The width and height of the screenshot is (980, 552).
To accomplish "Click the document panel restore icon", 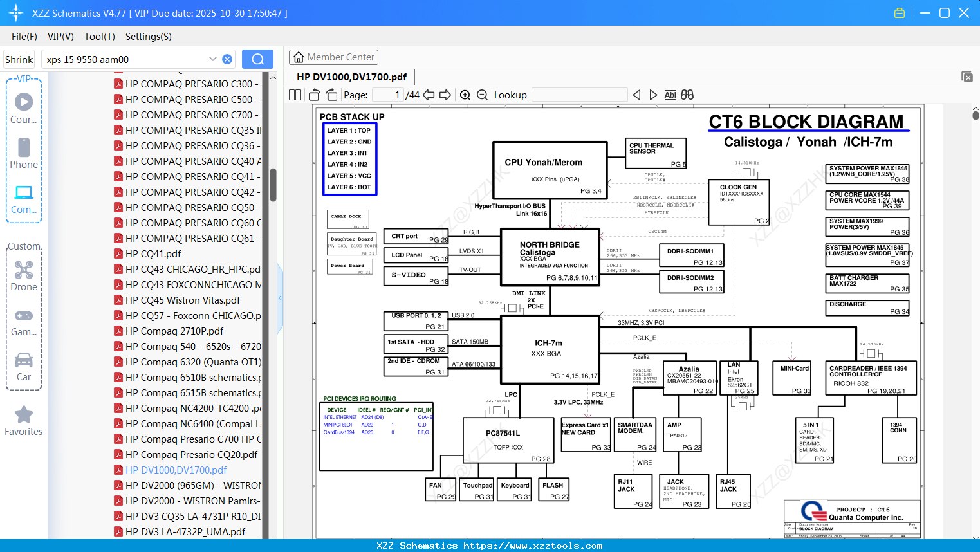I will [967, 77].
